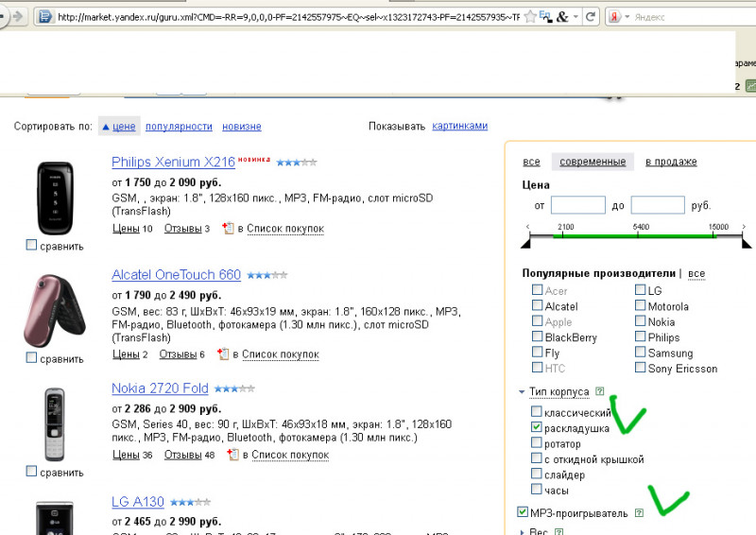This screenshot has height=535, width=756.
Task: Tick сравнить checkbox for Nokia 2720 Fold
Action: 31,471
